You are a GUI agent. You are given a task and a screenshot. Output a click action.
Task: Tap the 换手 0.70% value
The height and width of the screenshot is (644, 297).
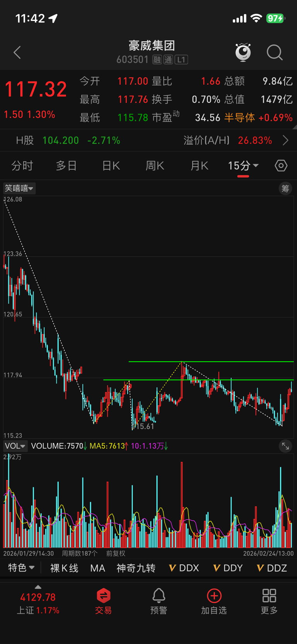186,100
